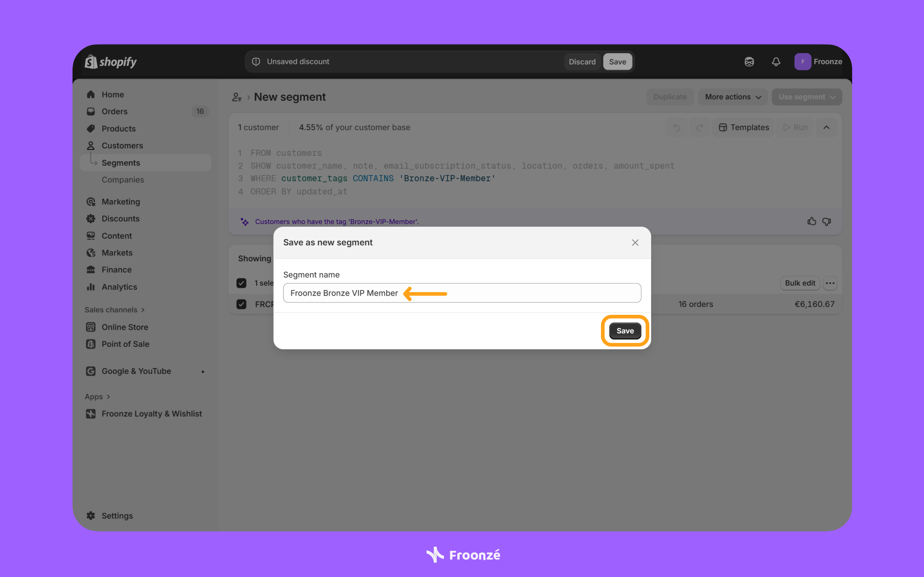Click the Shopify logo icon

pos(91,61)
